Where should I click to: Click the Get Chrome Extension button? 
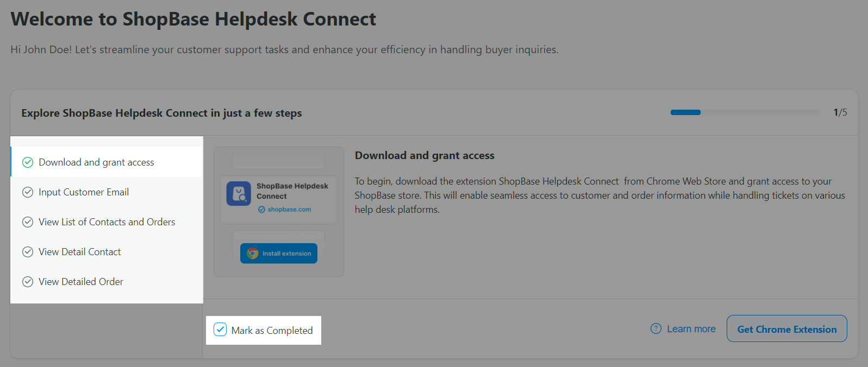[x=786, y=329]
